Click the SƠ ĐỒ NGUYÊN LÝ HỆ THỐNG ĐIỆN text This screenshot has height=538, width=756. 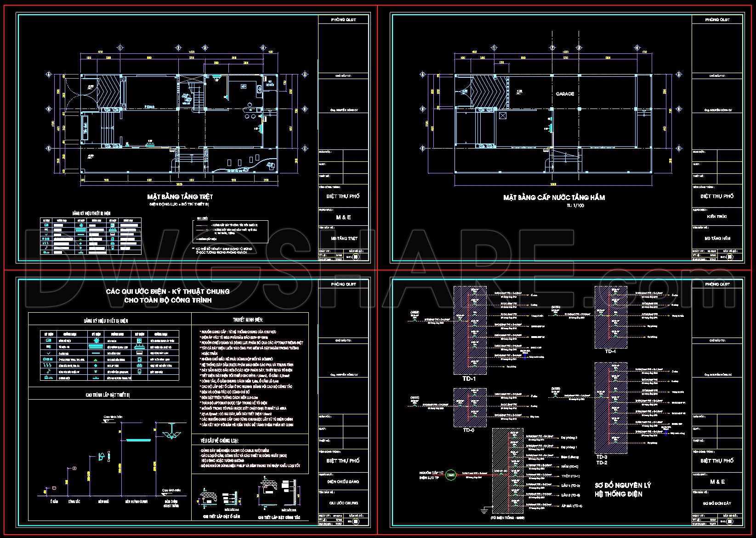[623, 490]
